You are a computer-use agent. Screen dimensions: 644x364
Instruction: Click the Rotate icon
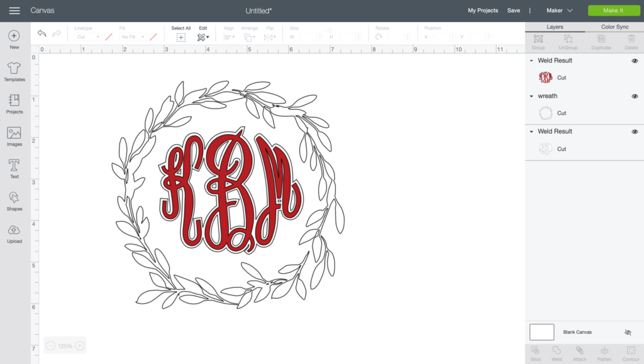coord(379,37)
